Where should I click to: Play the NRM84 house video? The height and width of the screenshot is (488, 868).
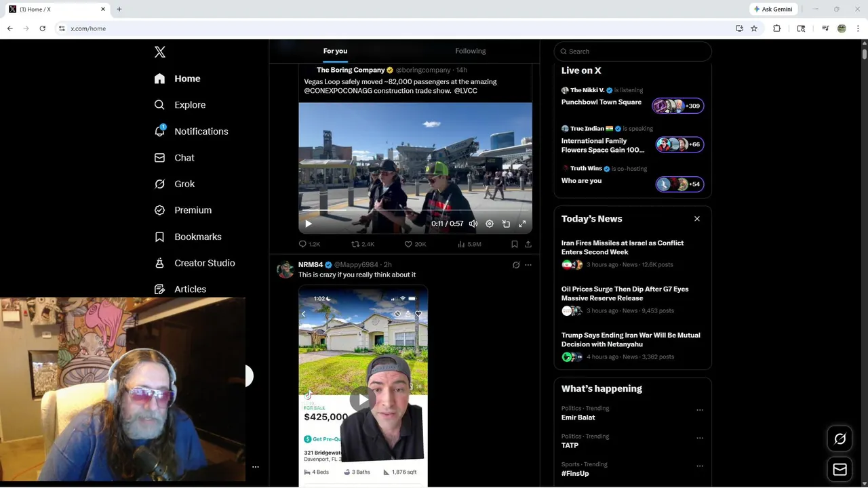tap(363, 399)
